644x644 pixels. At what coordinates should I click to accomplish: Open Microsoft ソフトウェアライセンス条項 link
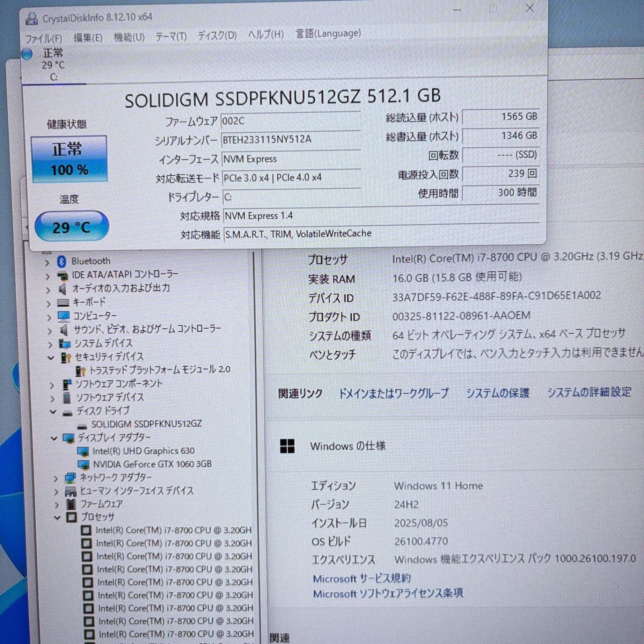388,593
